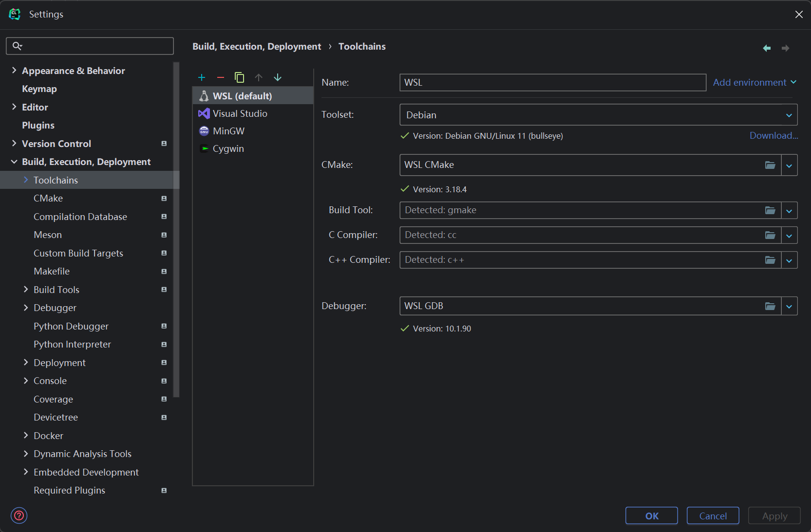
Task: Browse for Debugger folder icon
Action: tap(770, 306)
